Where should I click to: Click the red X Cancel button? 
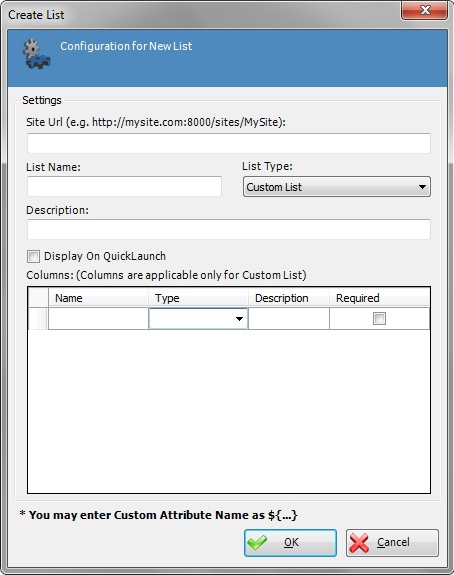pyautogui.click(x=392, y=543)
